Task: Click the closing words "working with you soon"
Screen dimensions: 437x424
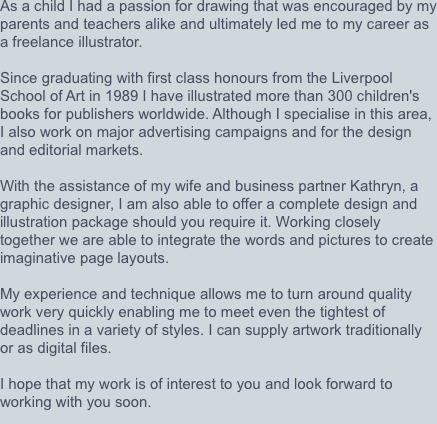Action: click(x=74, y=403)
